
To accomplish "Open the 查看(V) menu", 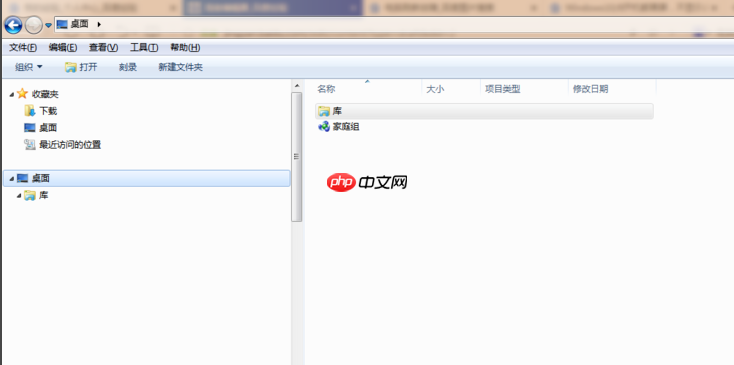I will (x=103, y=47).
